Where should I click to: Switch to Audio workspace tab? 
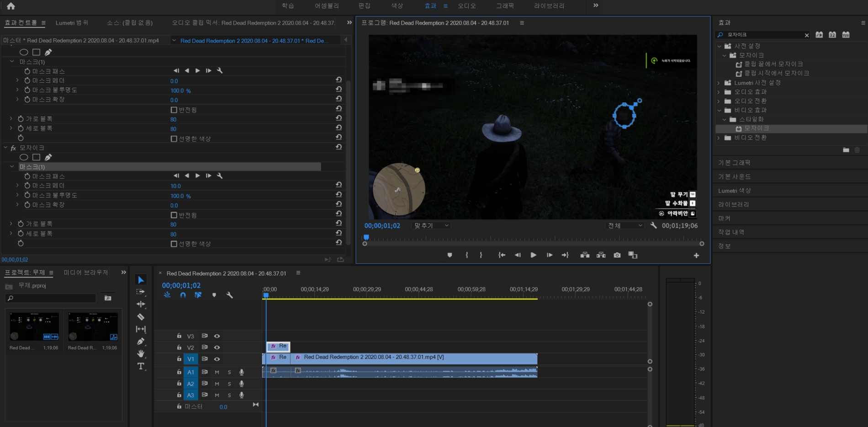(467, 6)
